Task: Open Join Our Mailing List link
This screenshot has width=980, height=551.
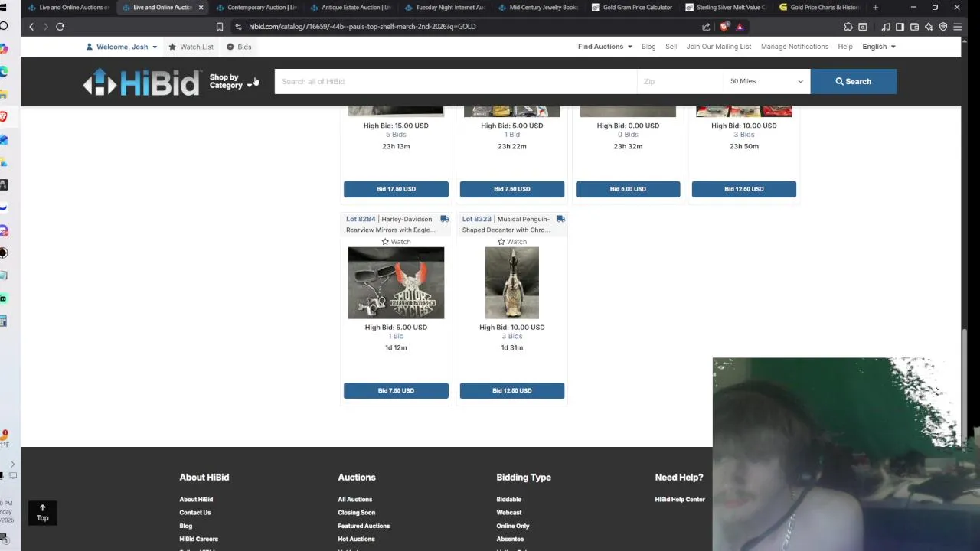Action: [x=718, y=47]
